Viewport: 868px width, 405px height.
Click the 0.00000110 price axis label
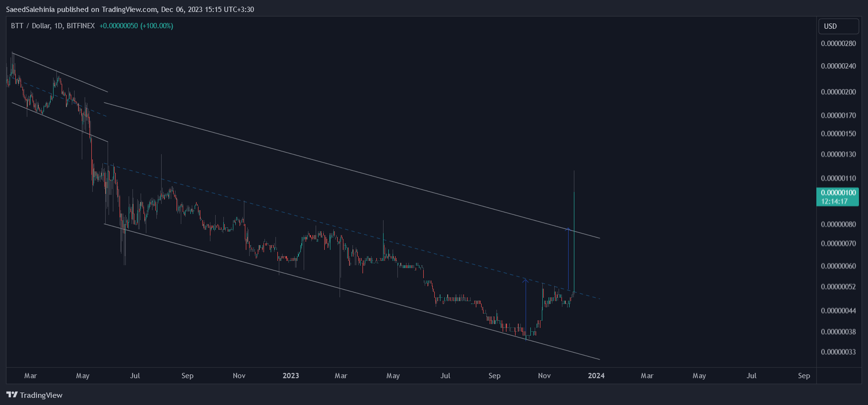click(838, 178)
